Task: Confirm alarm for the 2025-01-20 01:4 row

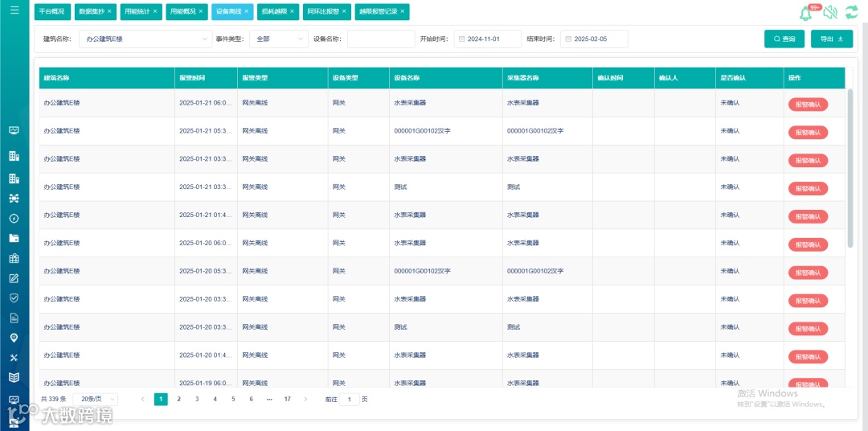Action: [x=809, y=356]
